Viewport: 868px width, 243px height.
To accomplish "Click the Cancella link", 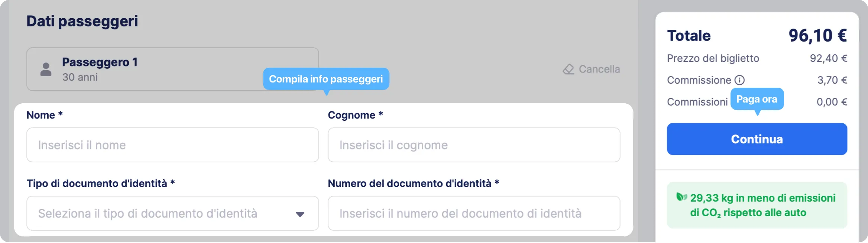I will [599, 69].
